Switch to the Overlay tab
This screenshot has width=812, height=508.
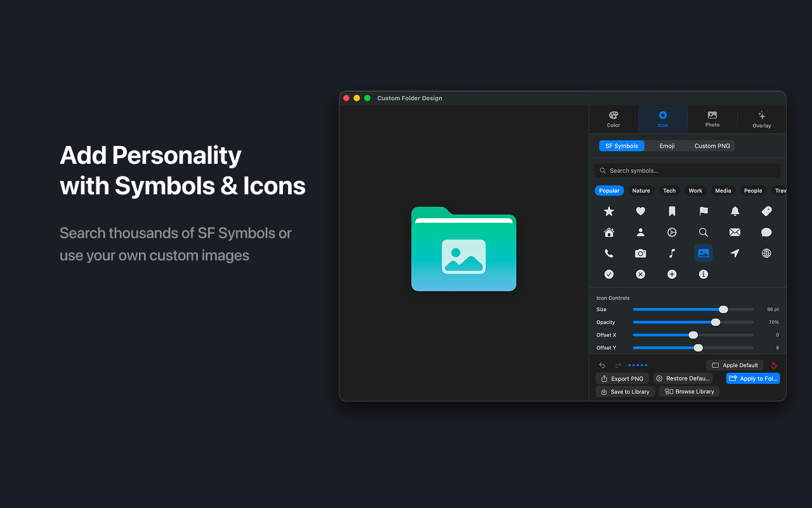click(761, 119)
